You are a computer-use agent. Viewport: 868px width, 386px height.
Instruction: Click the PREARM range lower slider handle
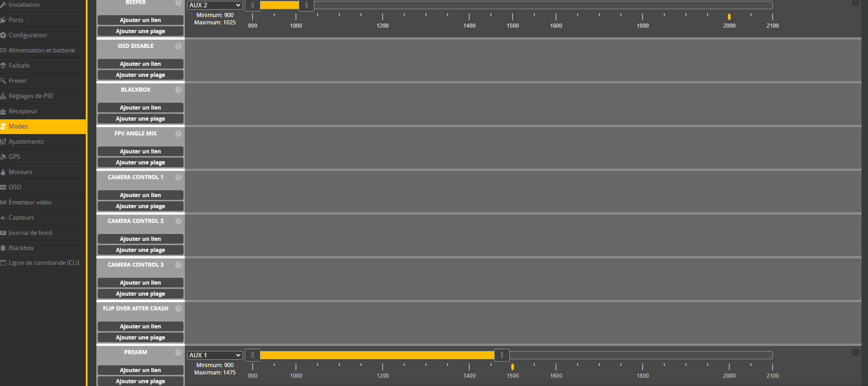point(253,355)
